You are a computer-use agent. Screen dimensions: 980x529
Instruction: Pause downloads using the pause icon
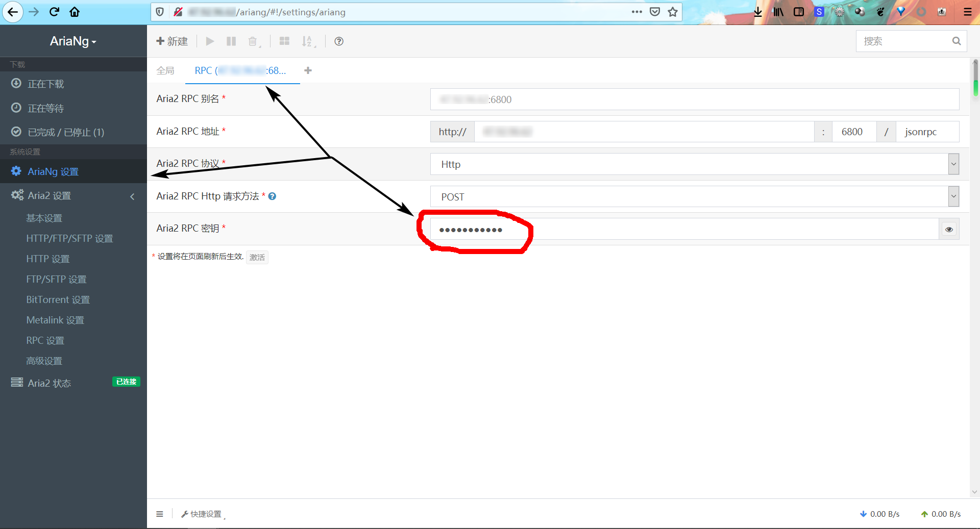tap(231, 41)
